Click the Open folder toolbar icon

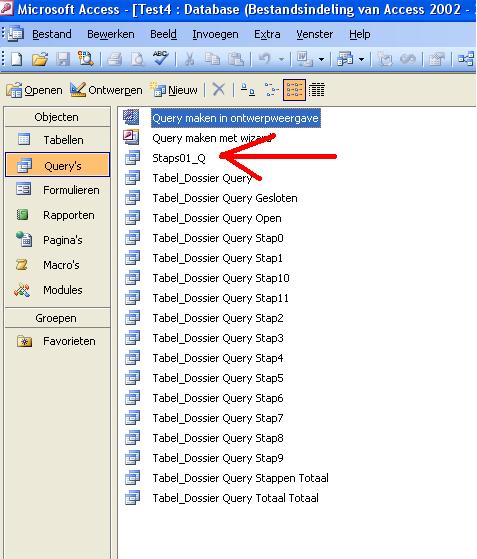40,59
